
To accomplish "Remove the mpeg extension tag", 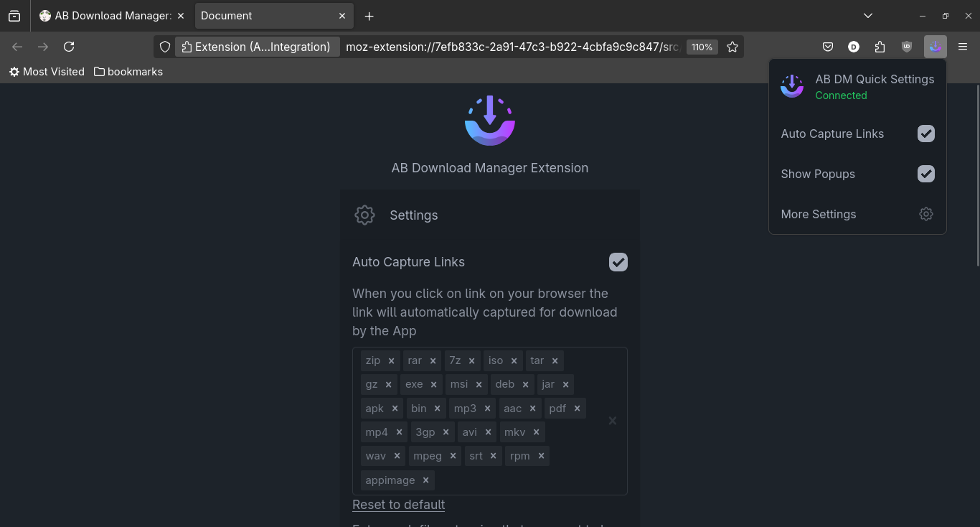I will 453,456.
